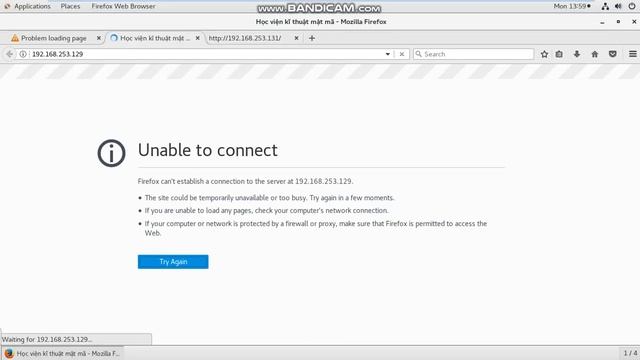Open the network status icon in top bar
640x360 pixels.
coord(605,6)
